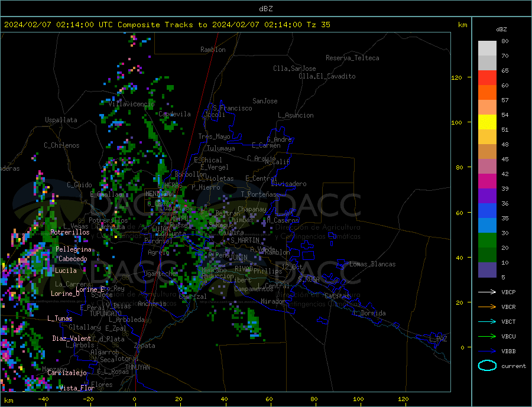532x407 pixels.
Task: Click the white VBCP arrow legend icon
Action: [x=487, y=292]
